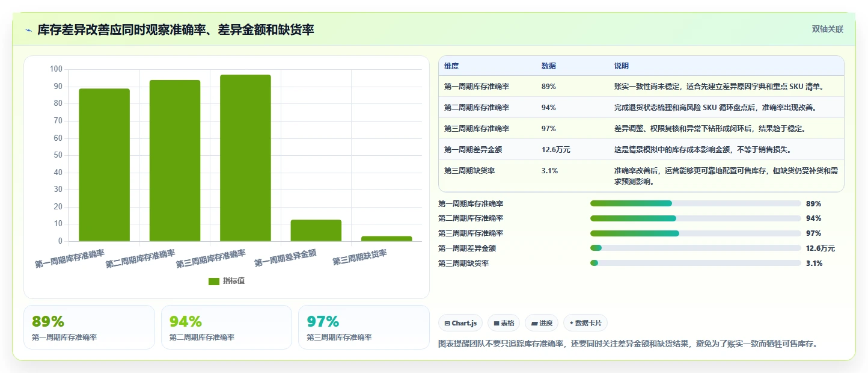Click the 第三周期缺货率 progress bar
868x373 pixels.
(x=695, y=263)
